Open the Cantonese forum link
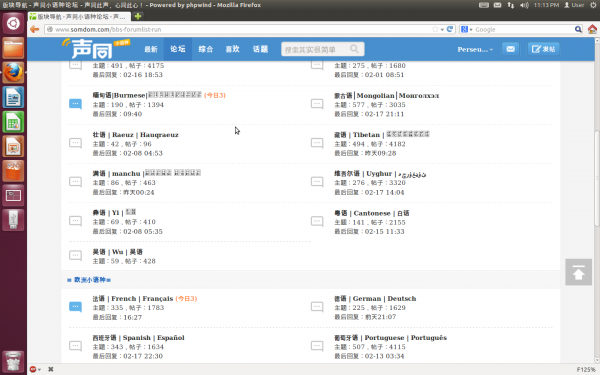 click(371, 213)
